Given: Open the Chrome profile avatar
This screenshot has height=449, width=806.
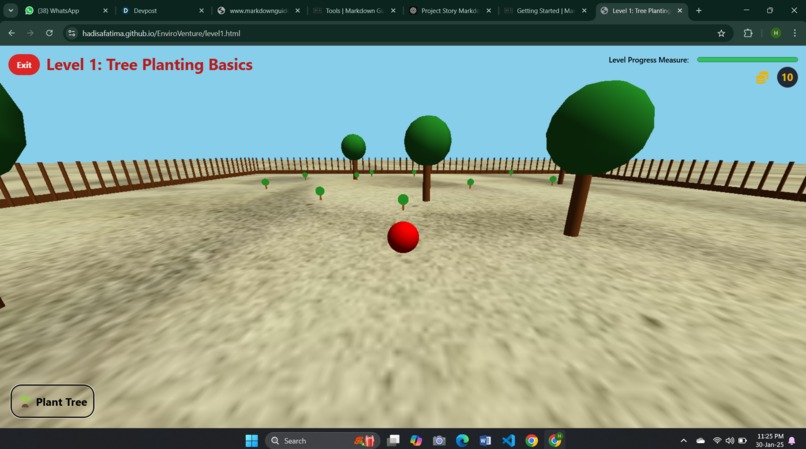Looking at the screenshot, I should [776, 33].
